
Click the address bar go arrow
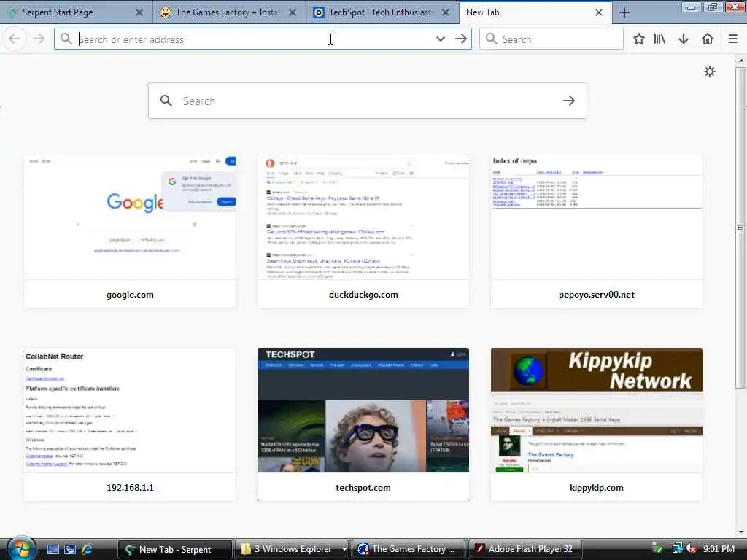[x=461, y=39]
